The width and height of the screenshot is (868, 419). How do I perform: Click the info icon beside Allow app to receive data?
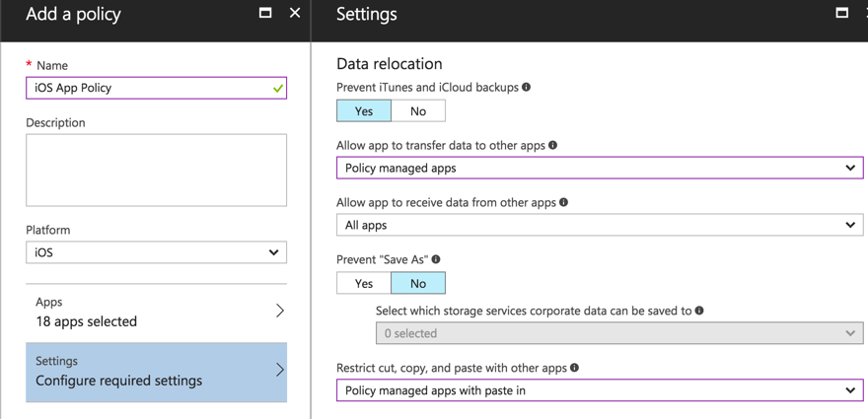563,202
